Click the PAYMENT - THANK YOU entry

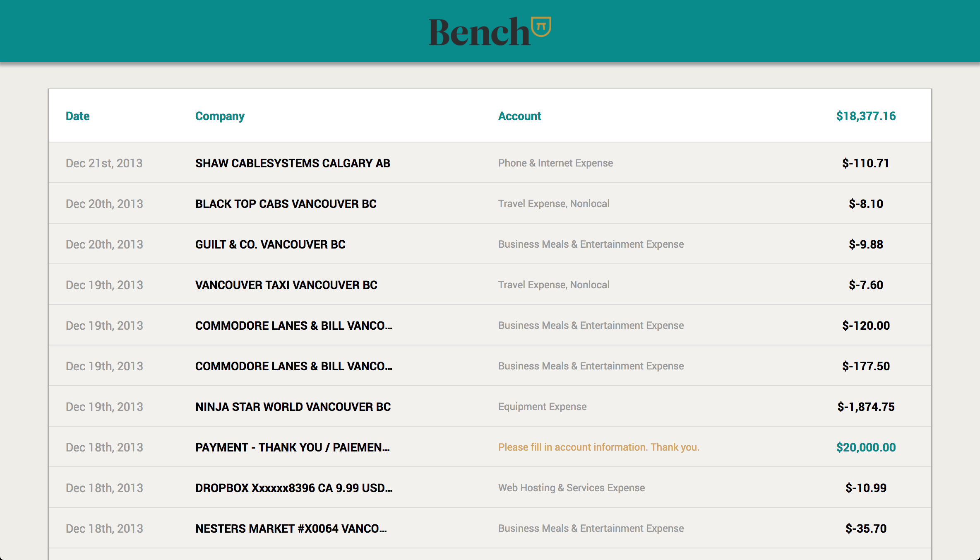click(x=292, y=447)
